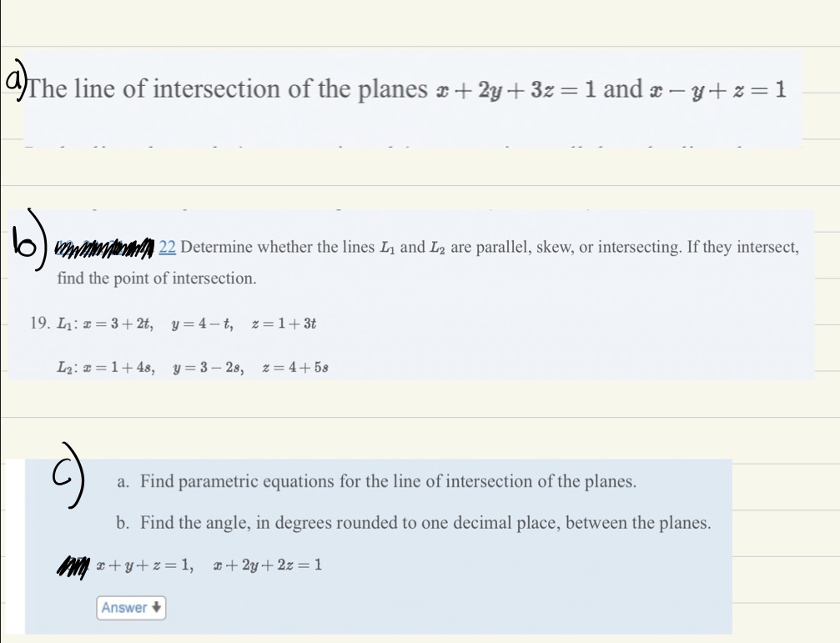Select the equation x − y + z = 1
Screen dimensions: 840x643
click(715, 88)
